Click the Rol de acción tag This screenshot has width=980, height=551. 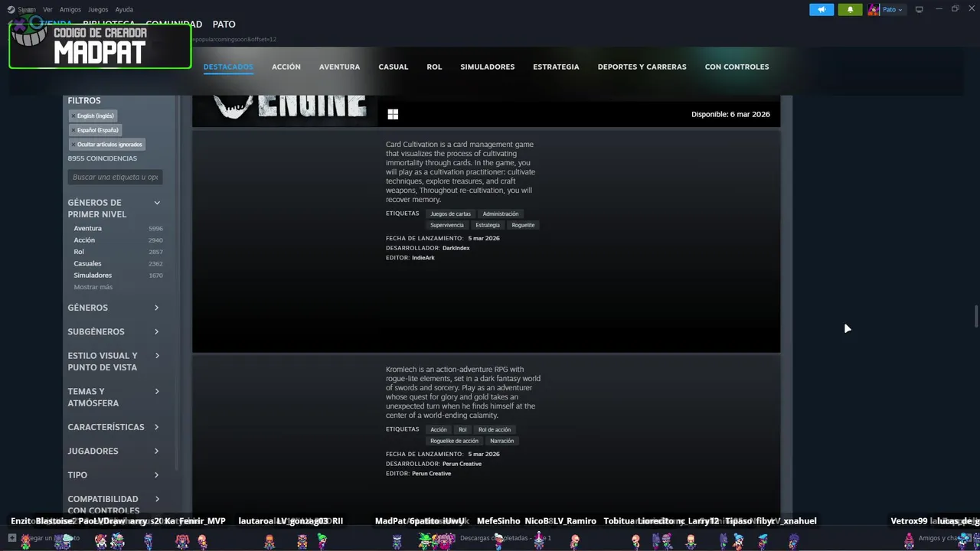495,429
